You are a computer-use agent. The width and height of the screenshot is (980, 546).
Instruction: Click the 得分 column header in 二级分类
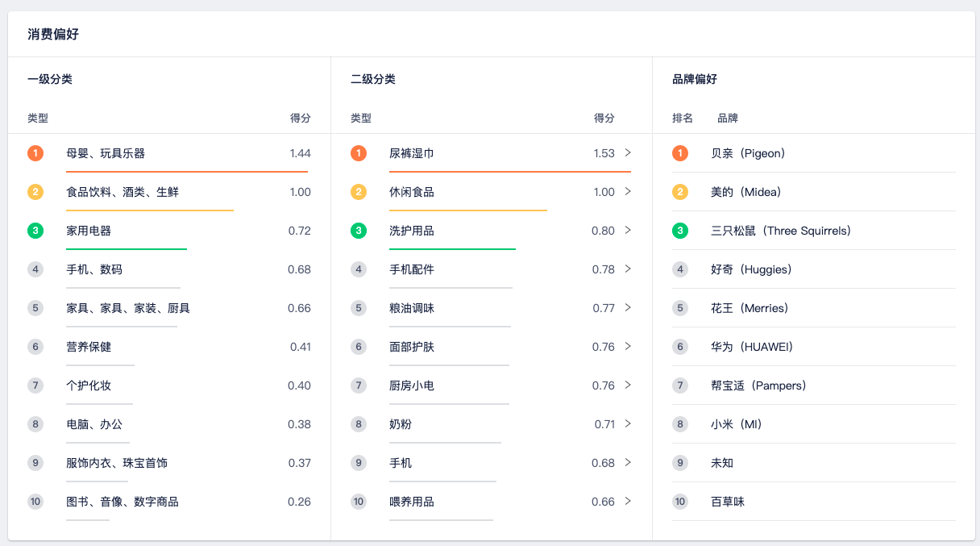click(x=604, y=118)
